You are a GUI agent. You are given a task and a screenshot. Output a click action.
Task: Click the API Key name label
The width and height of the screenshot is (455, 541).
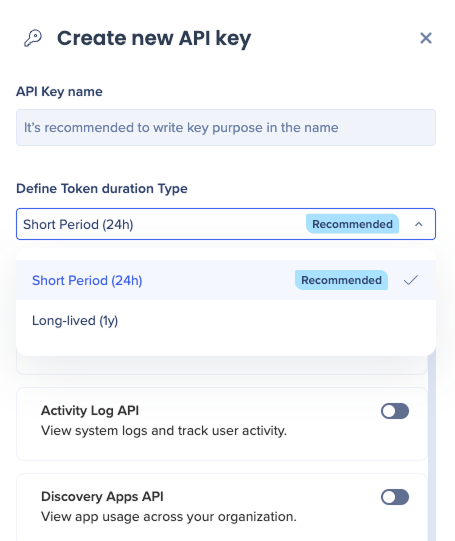(x=59, y=92)
